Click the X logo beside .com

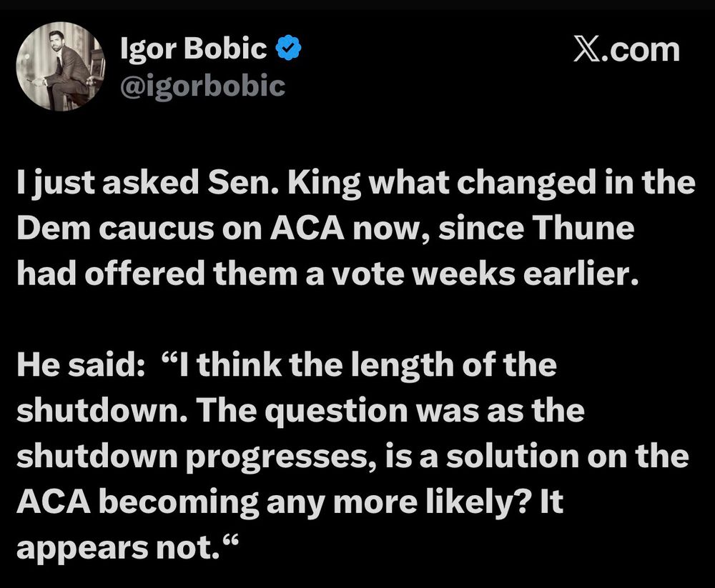tap(587, 50)
